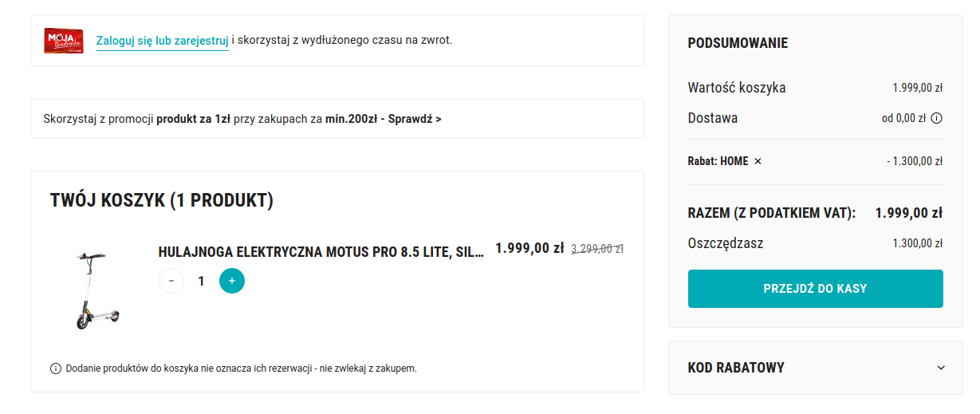Click the current 1.999,00 zł product price
The width and height of the screenshot is (980, 414).
(529, 248)
